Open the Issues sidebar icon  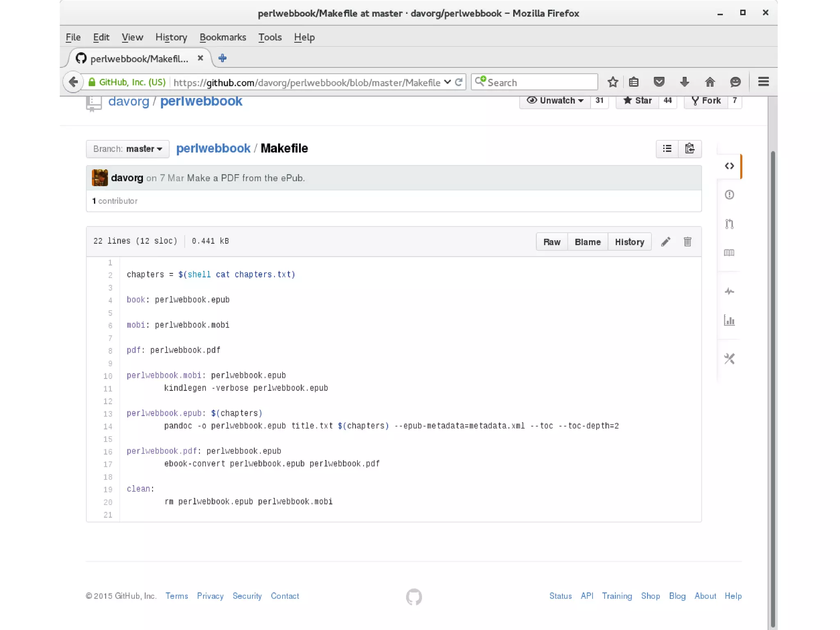(x=729, y=195)
